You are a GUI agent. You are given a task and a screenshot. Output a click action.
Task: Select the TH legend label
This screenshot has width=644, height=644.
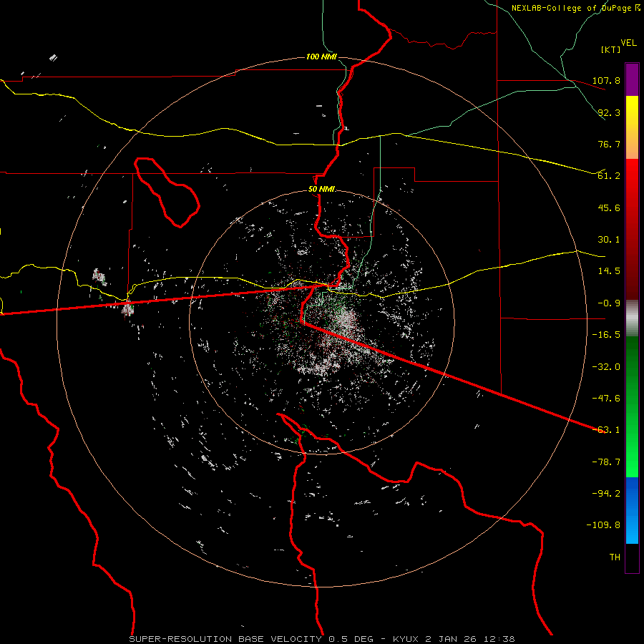coord(615,557)
